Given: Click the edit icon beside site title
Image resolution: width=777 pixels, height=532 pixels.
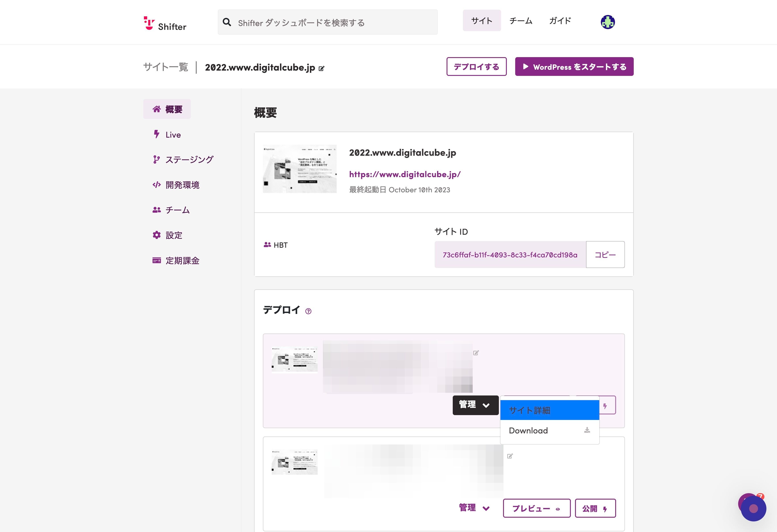Looking at the screenshot, I should (321, 69).
